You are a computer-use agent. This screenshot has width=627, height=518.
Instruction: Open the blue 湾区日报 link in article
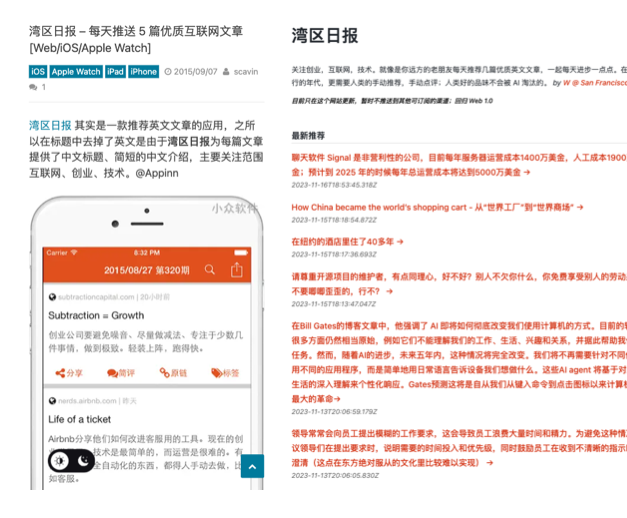pos(50,125)
